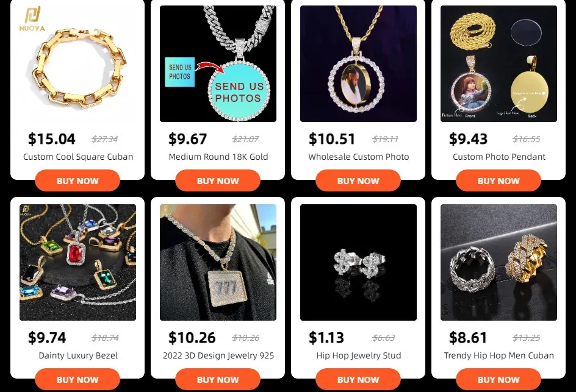Viewport: 576px width, 392px height.
Task: Buy the $15.04 Custom Cool Square Cuban
Action: pyautogui.click(x=77, y=180)
